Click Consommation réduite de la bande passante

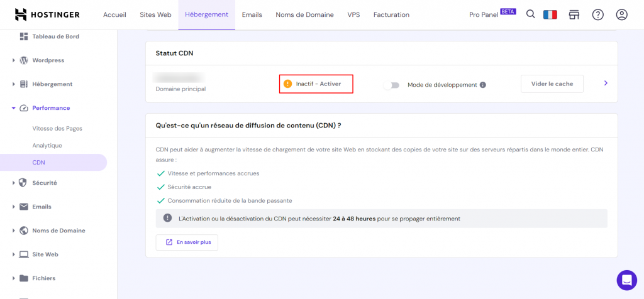(x=230, y=201)
